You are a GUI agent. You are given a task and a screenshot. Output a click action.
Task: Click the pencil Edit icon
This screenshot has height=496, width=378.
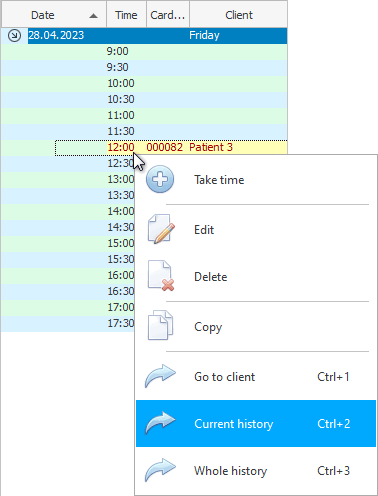click(161, 229)
